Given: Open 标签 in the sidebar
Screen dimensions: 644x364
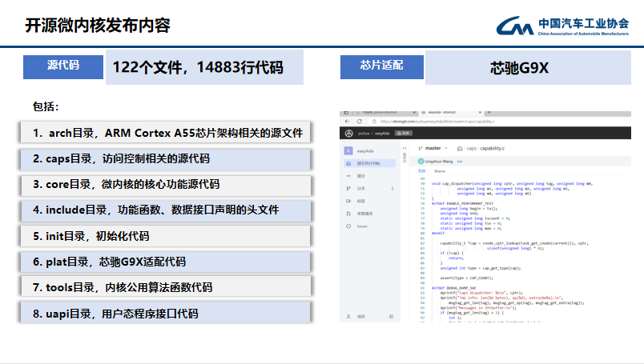Looking at the screenshot, I should pyautogui.click(x=360, y=201).
